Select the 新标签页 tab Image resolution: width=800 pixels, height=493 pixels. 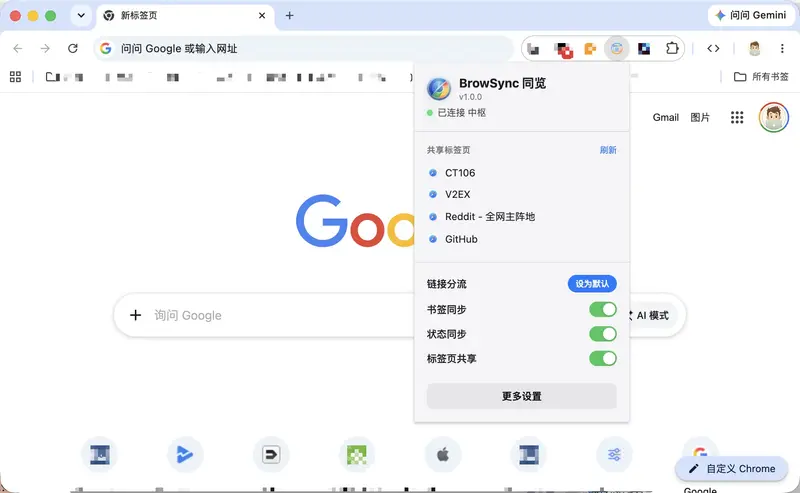point(185,15)
